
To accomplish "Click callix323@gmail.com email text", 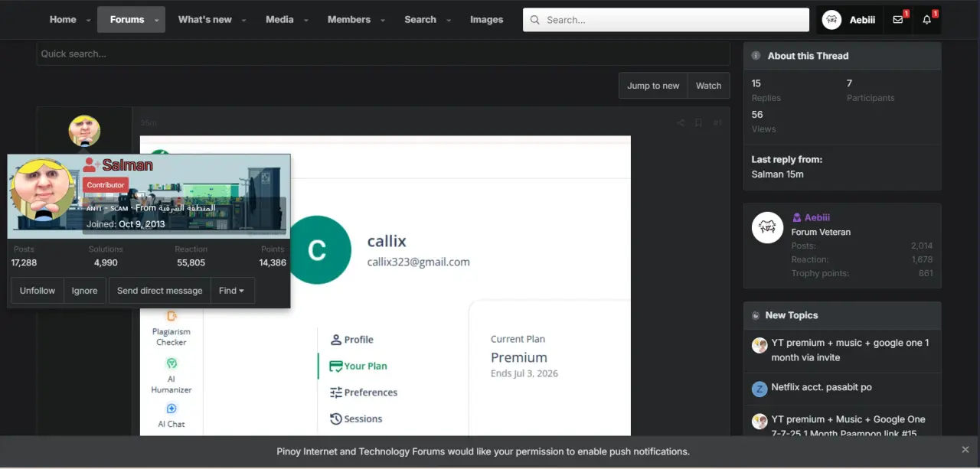I will pos(419,262).
